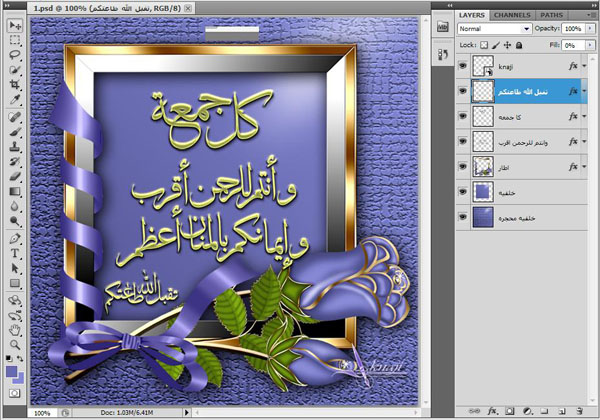Click the Fill percentage input field

[x=571, y=45]
